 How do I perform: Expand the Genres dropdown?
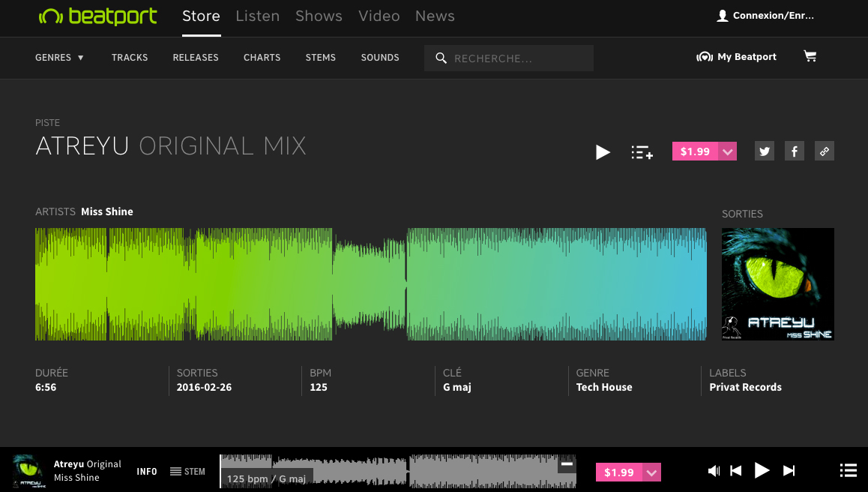60,58
